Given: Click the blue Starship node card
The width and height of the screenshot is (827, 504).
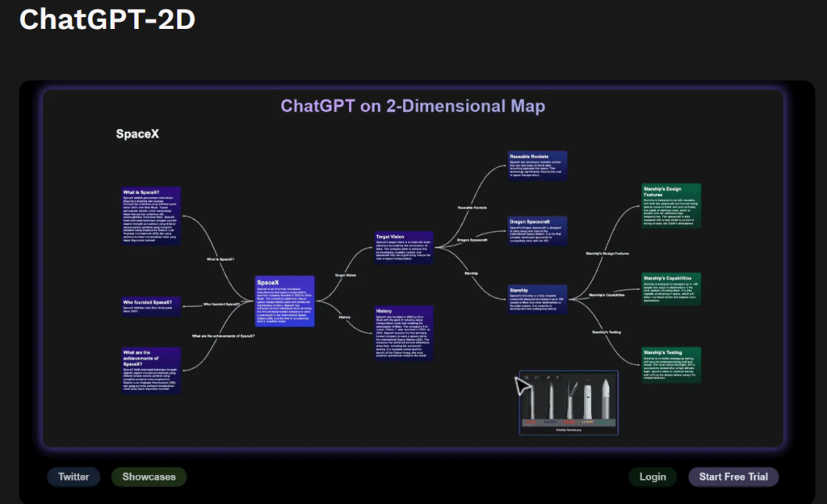Looking at the screenshot, I should (x=537, y=298).
